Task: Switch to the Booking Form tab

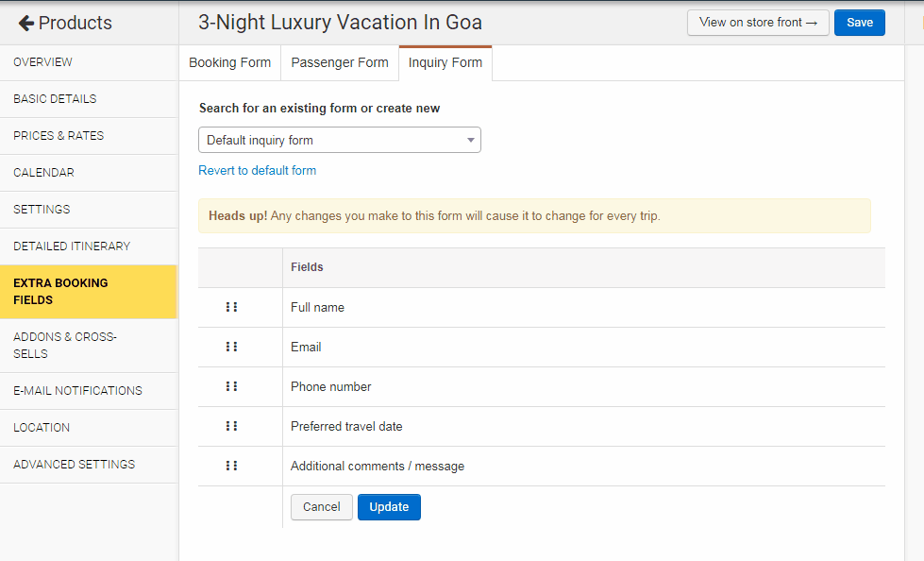Action: [x=229, y=62]
